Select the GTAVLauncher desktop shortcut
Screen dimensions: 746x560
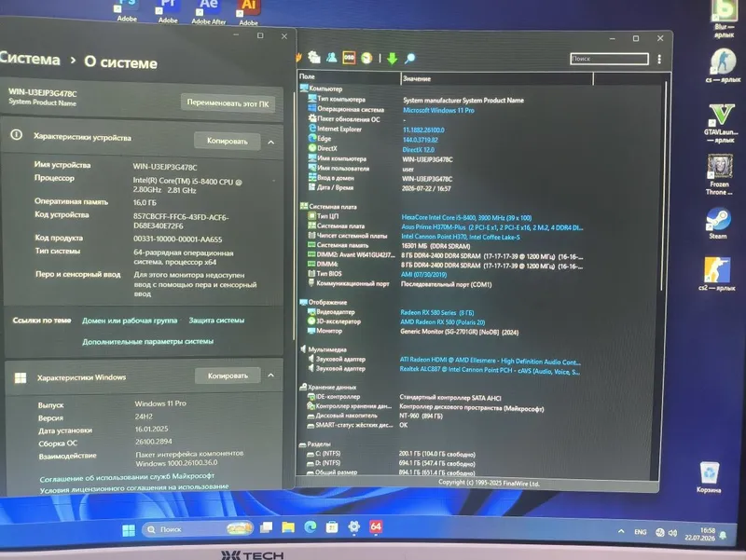[721, 124]
